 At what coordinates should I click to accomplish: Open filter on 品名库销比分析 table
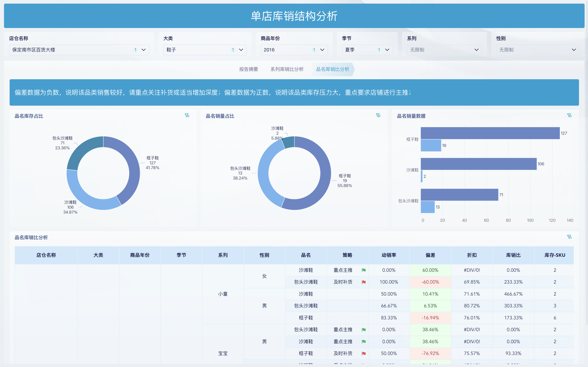point(570,237)
